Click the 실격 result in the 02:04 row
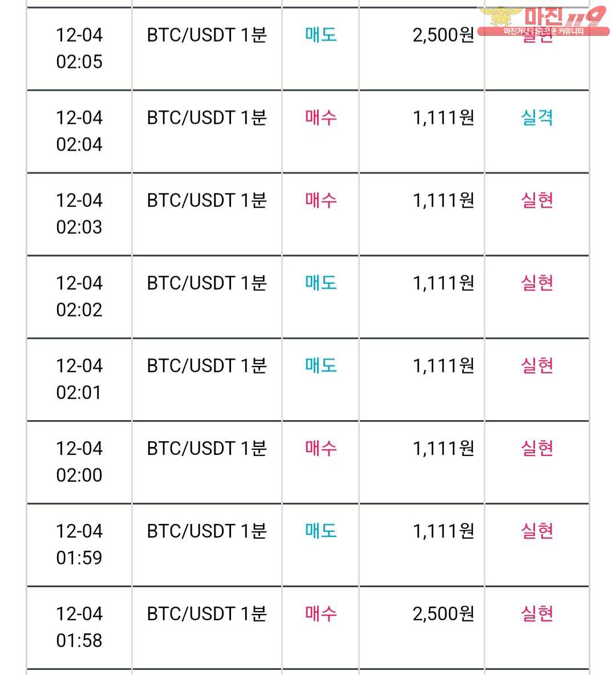This screenshot has width=616, height=675. pos(537,117)
